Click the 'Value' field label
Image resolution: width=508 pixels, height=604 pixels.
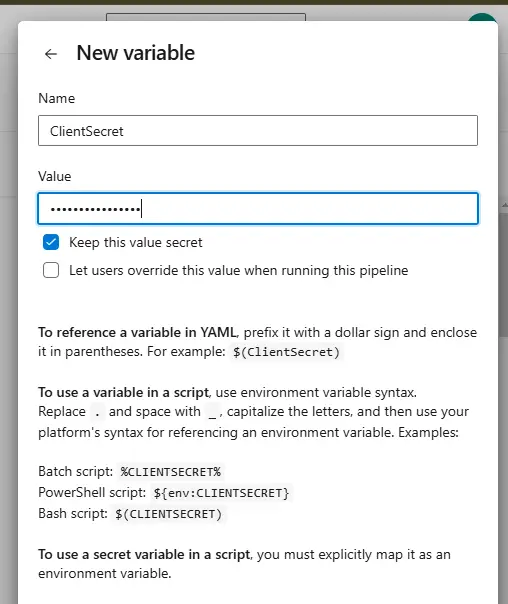pyautogui.click(x=55, y=176)
